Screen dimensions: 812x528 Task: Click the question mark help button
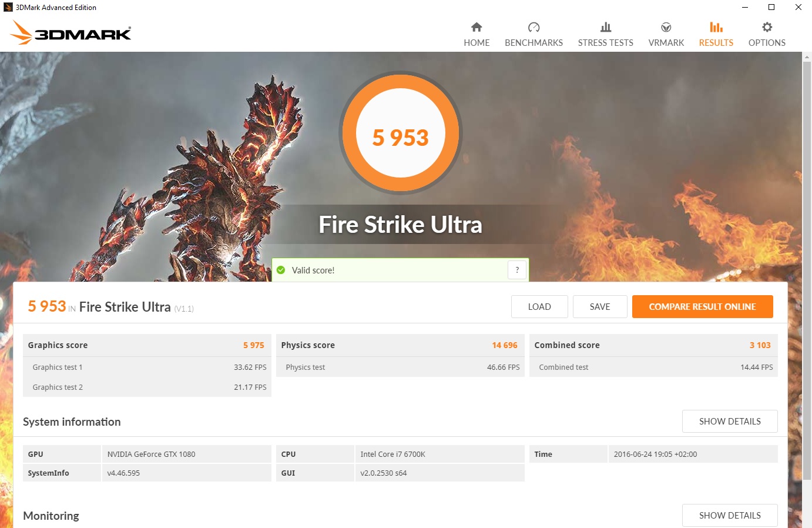(x=517, y=270)
